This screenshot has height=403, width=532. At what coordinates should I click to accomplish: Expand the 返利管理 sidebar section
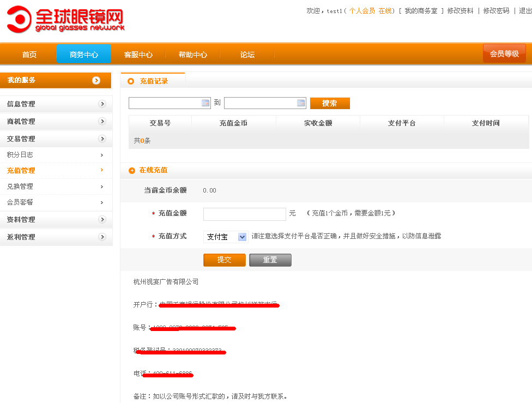pyautogui.click(x=102, y=237)
